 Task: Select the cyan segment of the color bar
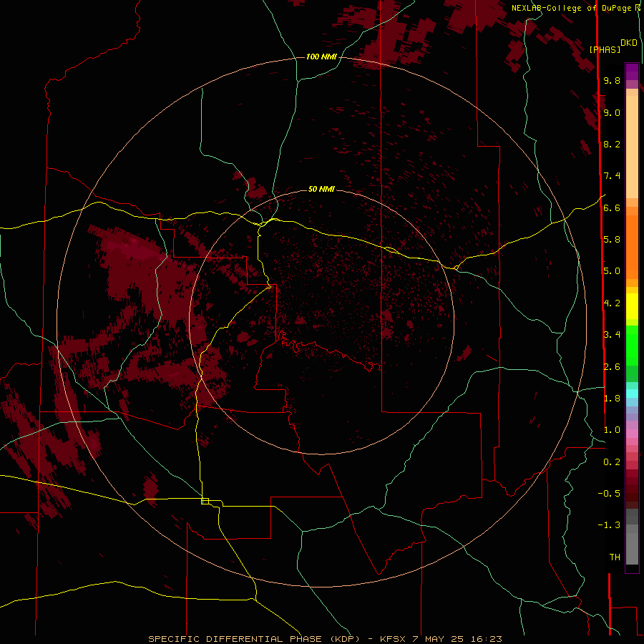coord(632,393)
